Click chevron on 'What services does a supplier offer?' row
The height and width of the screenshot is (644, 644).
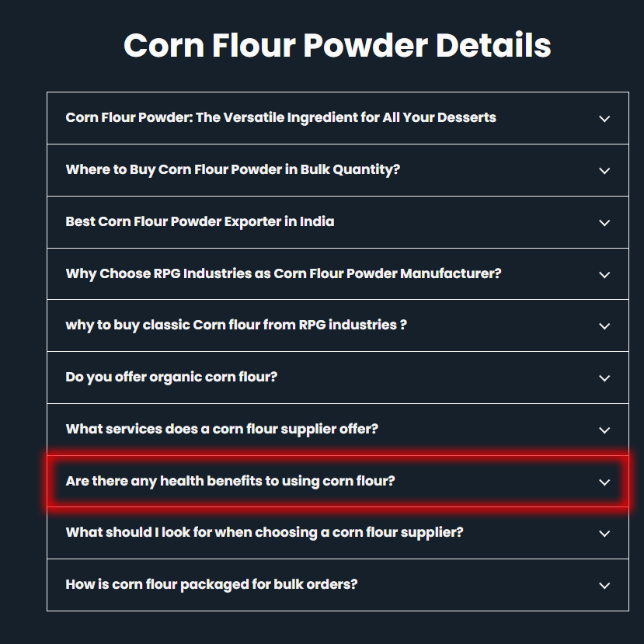pyautogui.click(x=604, y=430)
